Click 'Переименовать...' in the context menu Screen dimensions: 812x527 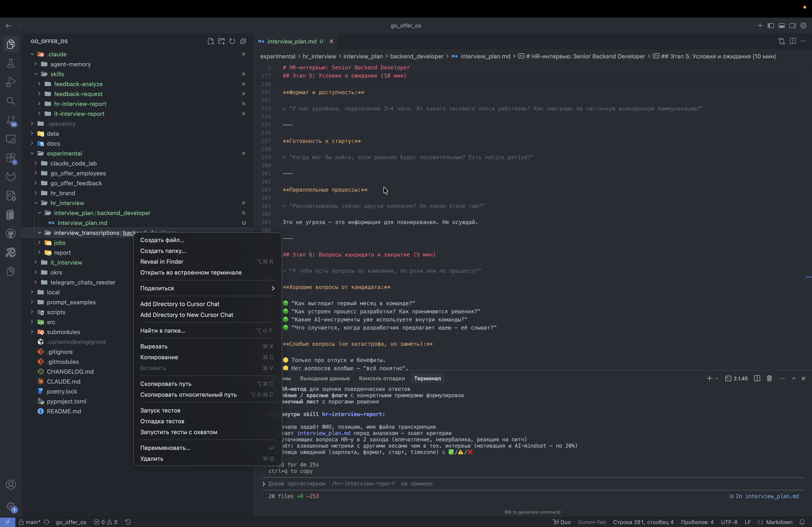(x=165, y=448)
